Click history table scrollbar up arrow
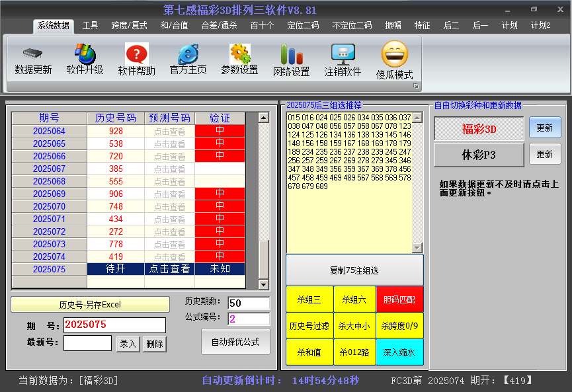The height and width of the screenshot is (392, 572). (x=263, y=118)
